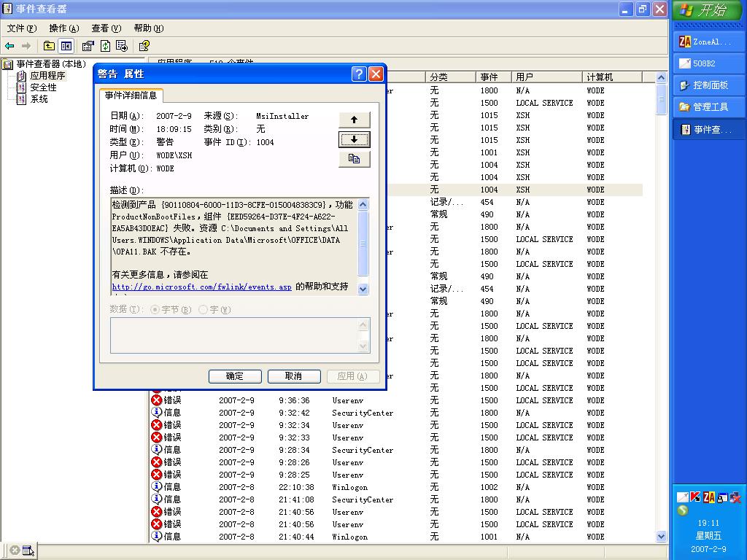Select the 系统 log in the tree
The image size is (747, 560).
(39, 99)
